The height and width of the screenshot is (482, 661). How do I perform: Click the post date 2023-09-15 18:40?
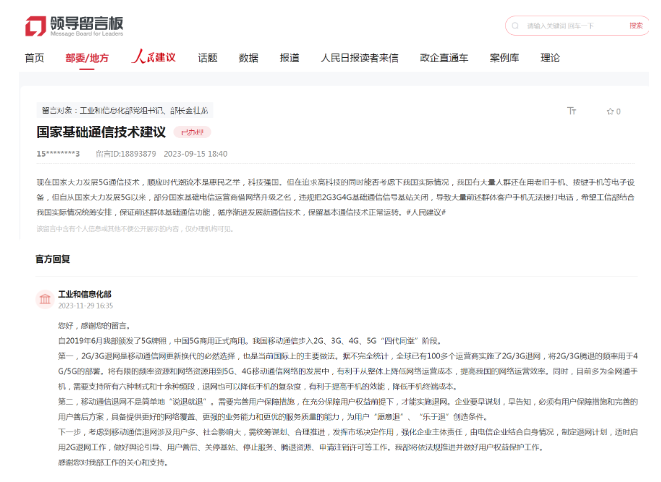(x=196, y=154)
